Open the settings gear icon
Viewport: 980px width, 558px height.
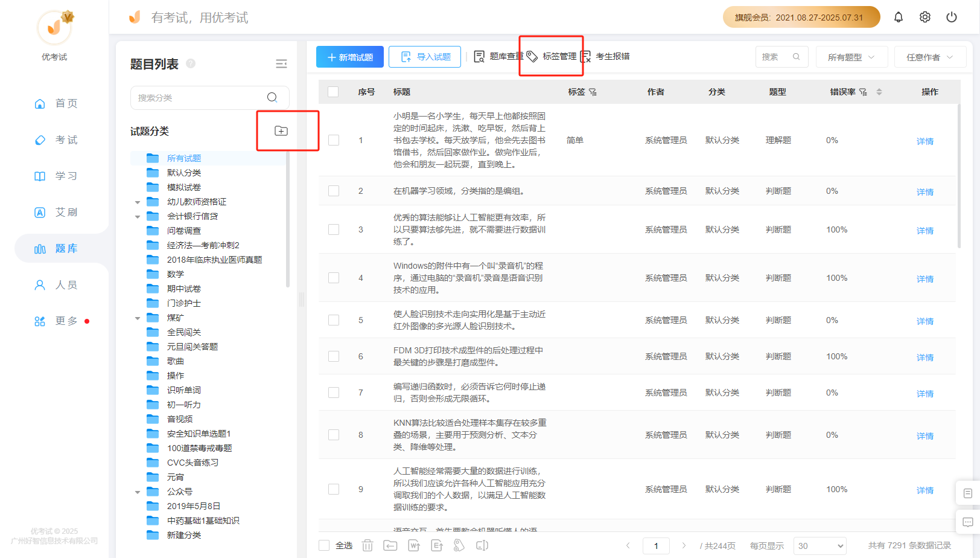click(x=925, y=18)
